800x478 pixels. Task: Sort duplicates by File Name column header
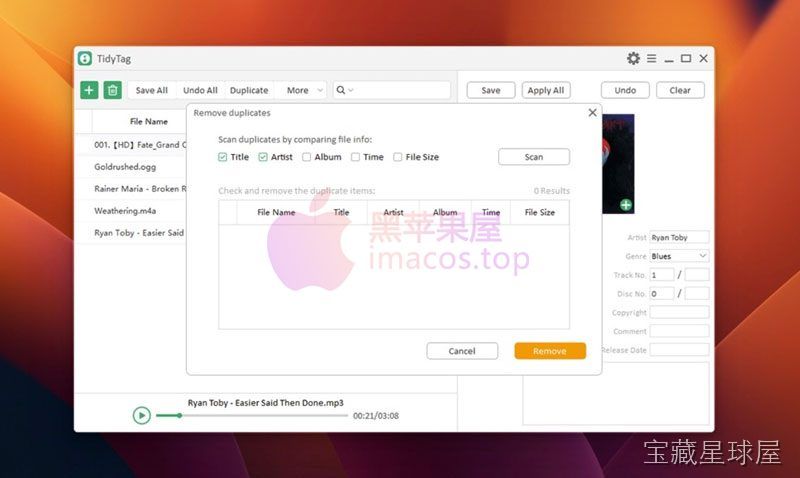(276, 212)
